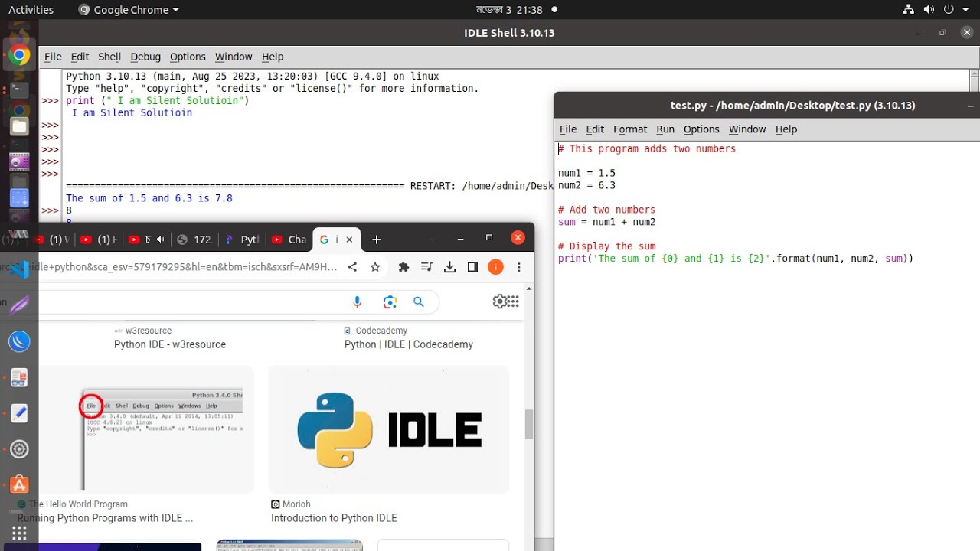This screenshot has height=551, width=980.
Task: Open the Chrome profile avatar
Action: 495,267
